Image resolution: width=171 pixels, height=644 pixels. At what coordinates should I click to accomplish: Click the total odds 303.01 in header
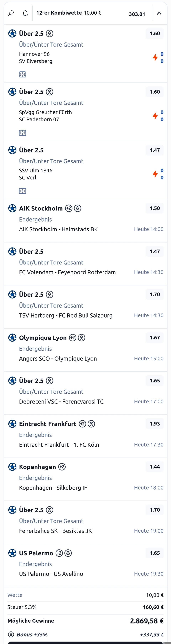137,14
